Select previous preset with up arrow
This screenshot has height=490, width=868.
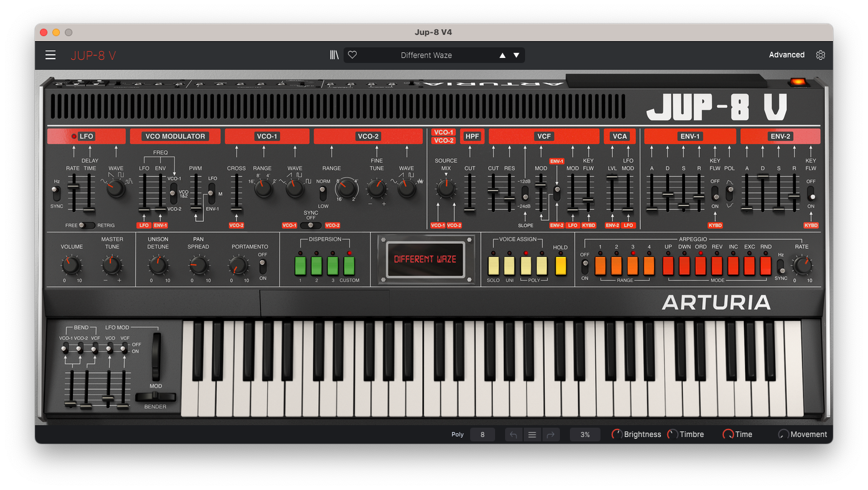[503, 55]
